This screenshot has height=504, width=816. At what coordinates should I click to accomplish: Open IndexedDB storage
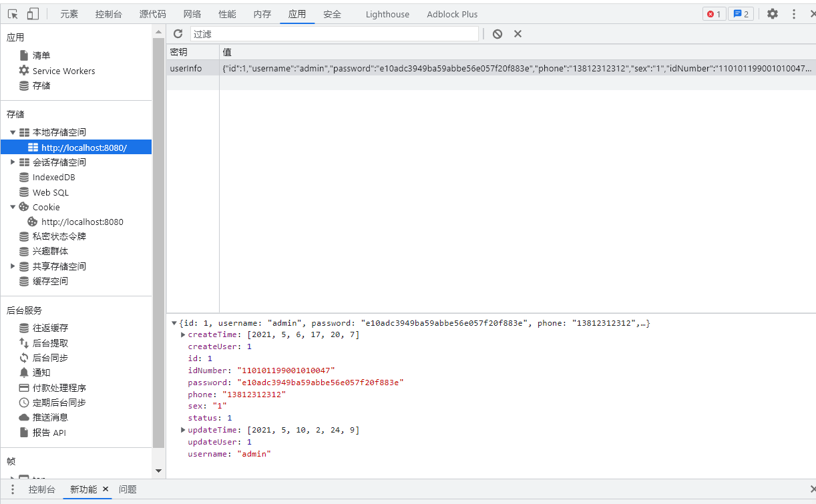click(54, 178)
